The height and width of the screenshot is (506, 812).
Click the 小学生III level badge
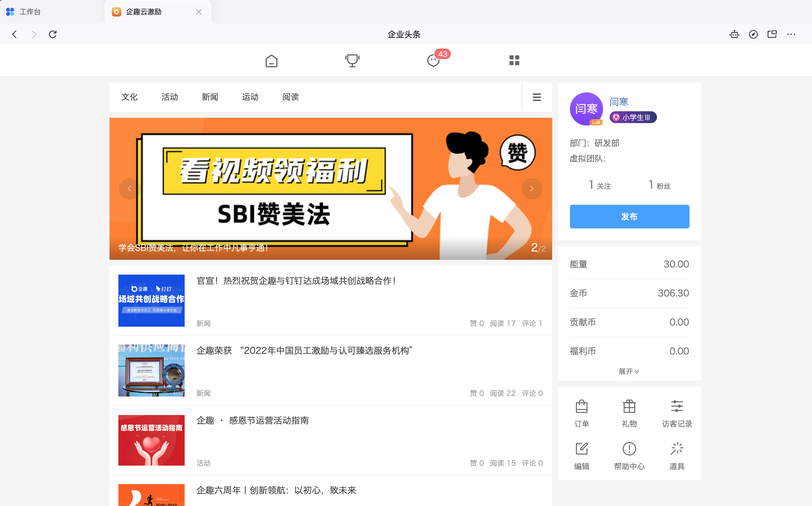633,117
